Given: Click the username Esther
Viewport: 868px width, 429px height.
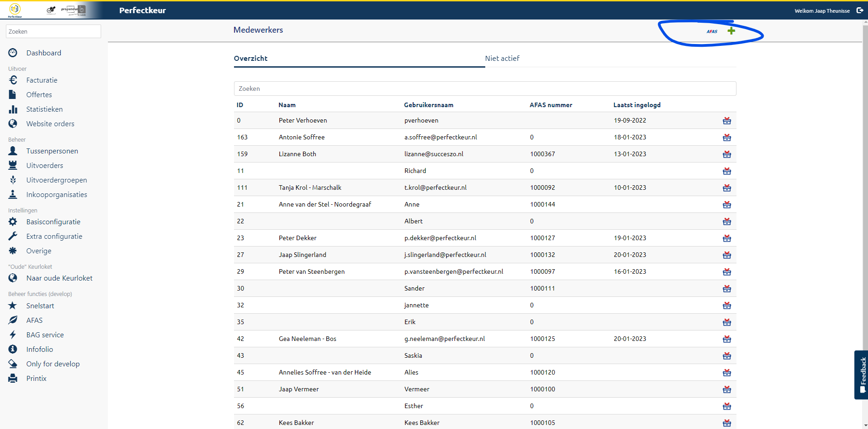Looking at the screenshot, I should pos(414,406).
